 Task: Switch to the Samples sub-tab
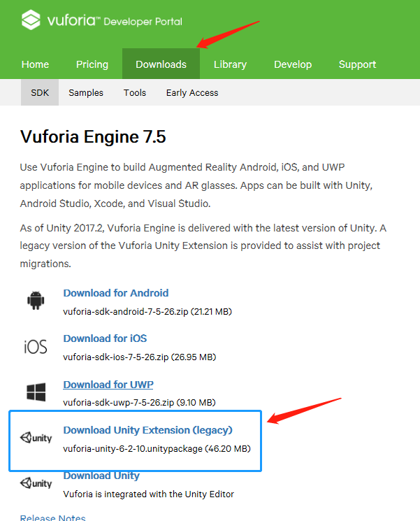(x=86, y=92)
